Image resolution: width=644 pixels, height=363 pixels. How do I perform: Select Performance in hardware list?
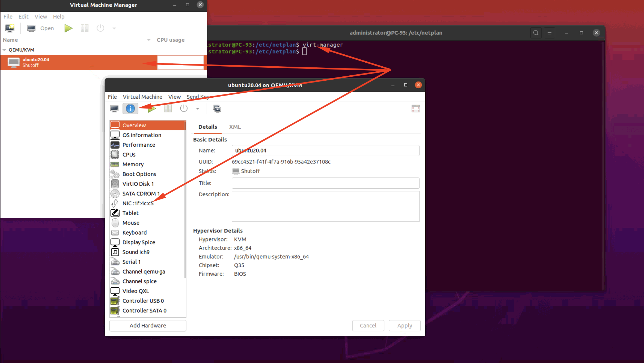point(147,145)
